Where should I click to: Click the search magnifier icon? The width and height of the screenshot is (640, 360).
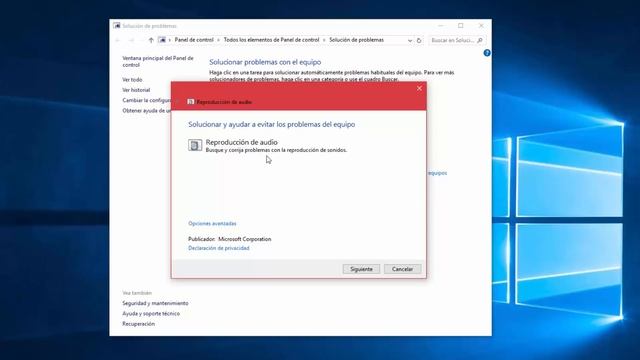480,40
